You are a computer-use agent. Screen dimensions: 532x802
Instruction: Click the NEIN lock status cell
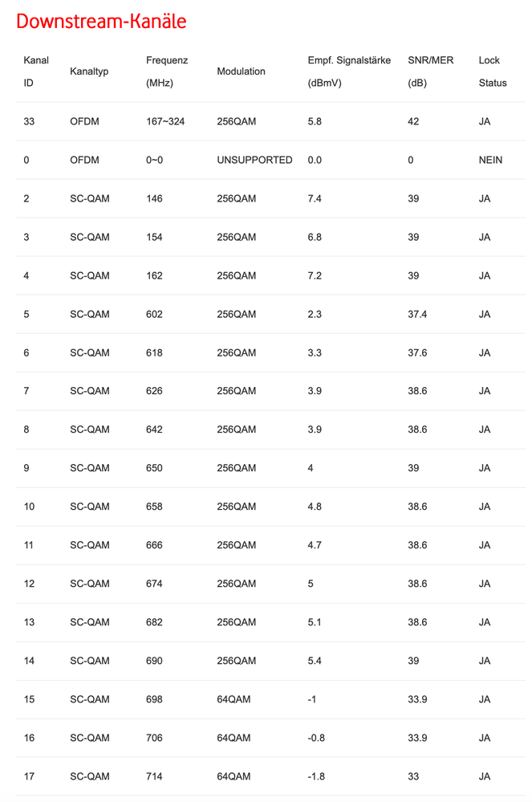coord(490,160)
